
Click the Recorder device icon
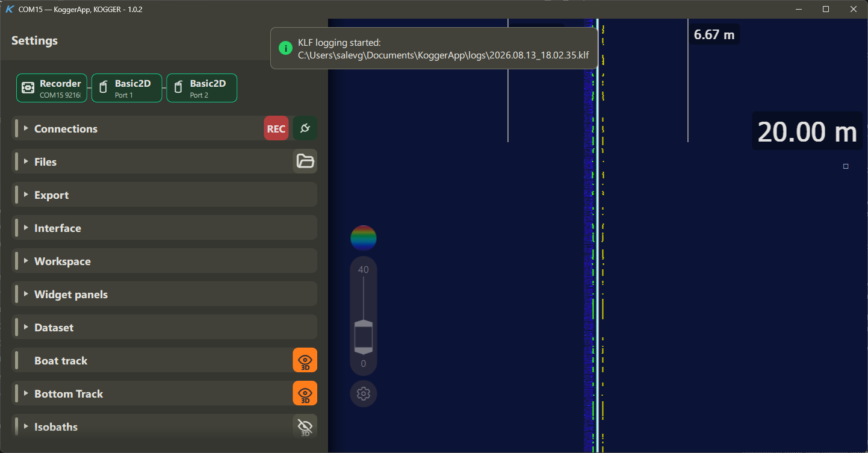coord(28,88)
